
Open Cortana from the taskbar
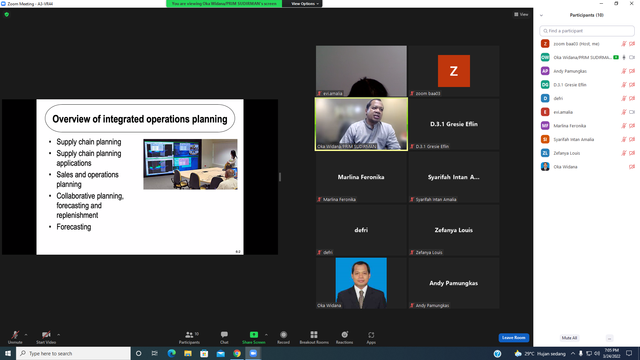(x=138, y=353)
